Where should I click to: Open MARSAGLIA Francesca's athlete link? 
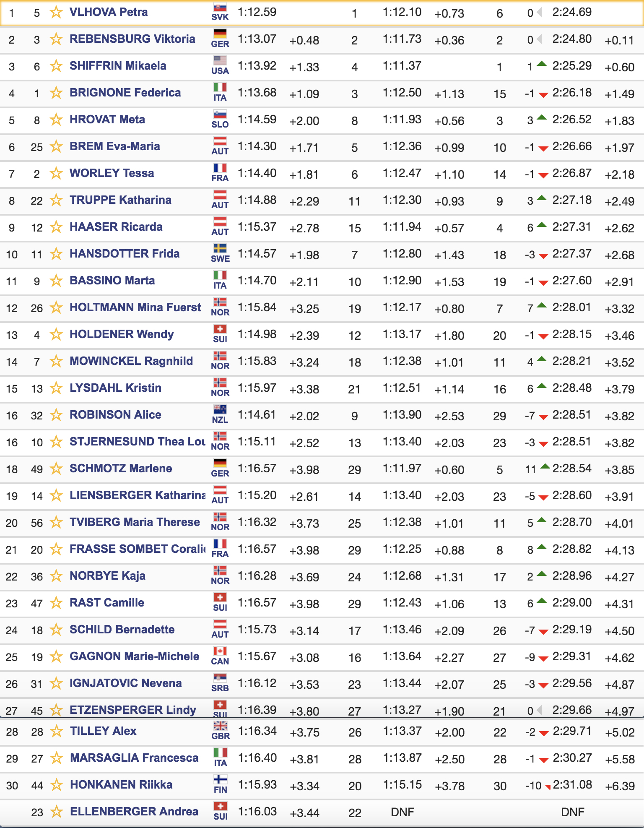(134, 758)
